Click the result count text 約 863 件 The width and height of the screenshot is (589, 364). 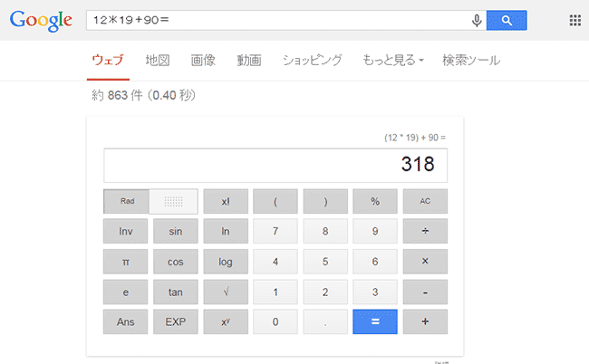tap(117, 95)
